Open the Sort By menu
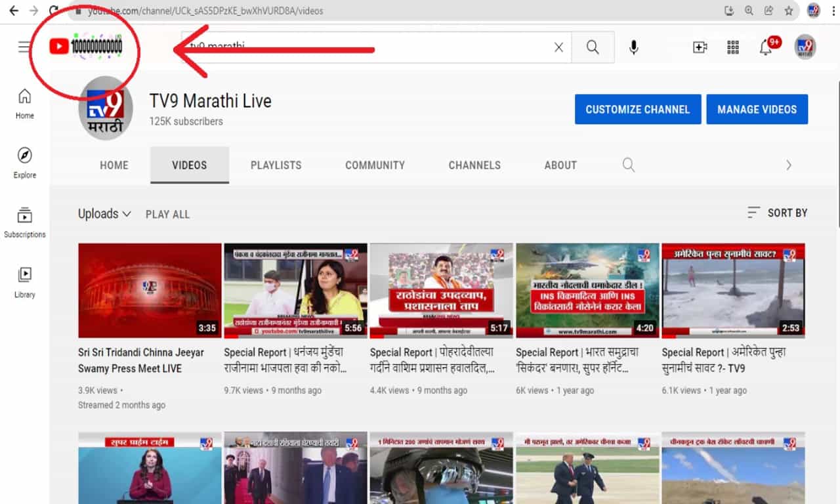 (778, 213)
